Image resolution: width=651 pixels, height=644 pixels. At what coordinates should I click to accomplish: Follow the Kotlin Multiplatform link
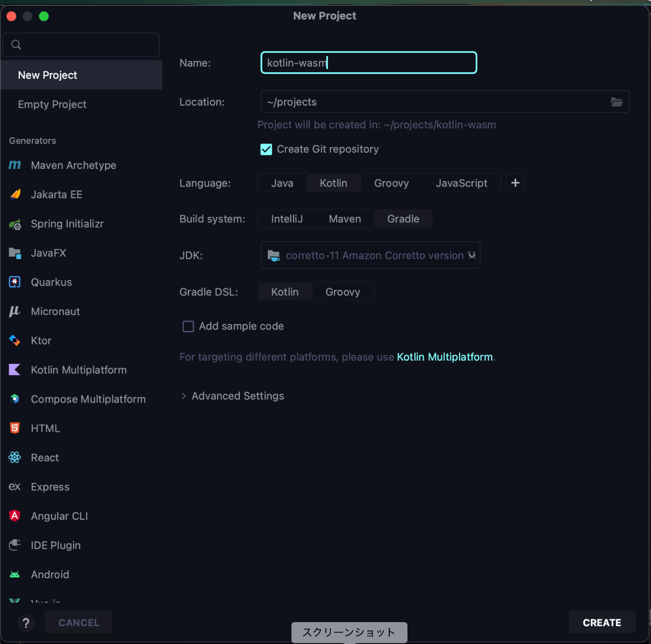click(x=445, y=357)
